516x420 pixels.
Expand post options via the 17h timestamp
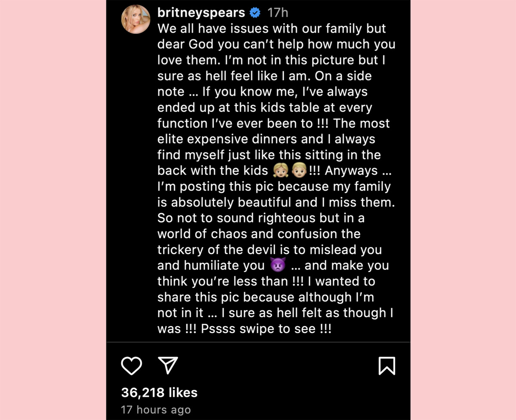(278, 13)
